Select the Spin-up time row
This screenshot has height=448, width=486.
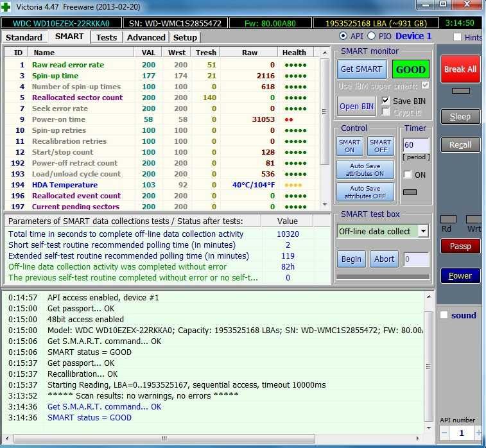[161, 76]
